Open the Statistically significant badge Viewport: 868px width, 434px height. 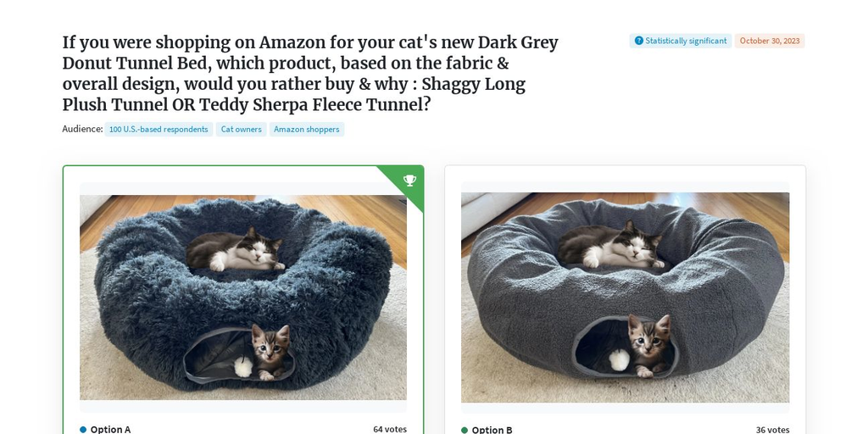[681, 41]
